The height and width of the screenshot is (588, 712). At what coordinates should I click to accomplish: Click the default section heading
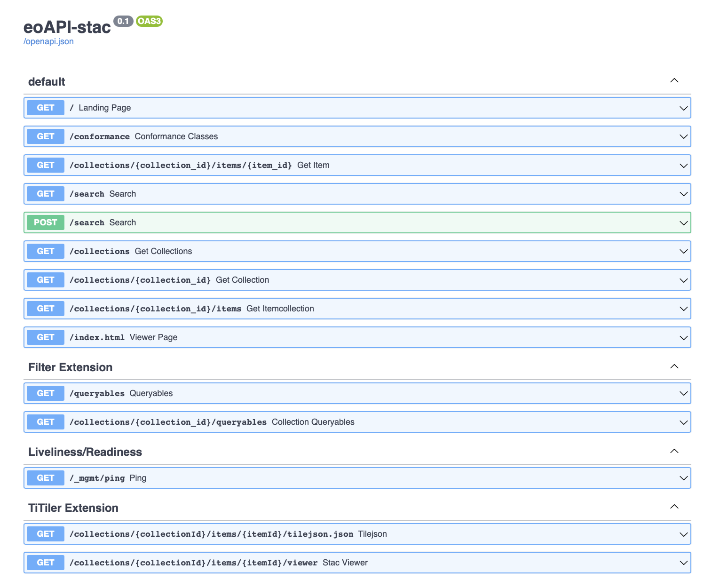tap(47, 82)
